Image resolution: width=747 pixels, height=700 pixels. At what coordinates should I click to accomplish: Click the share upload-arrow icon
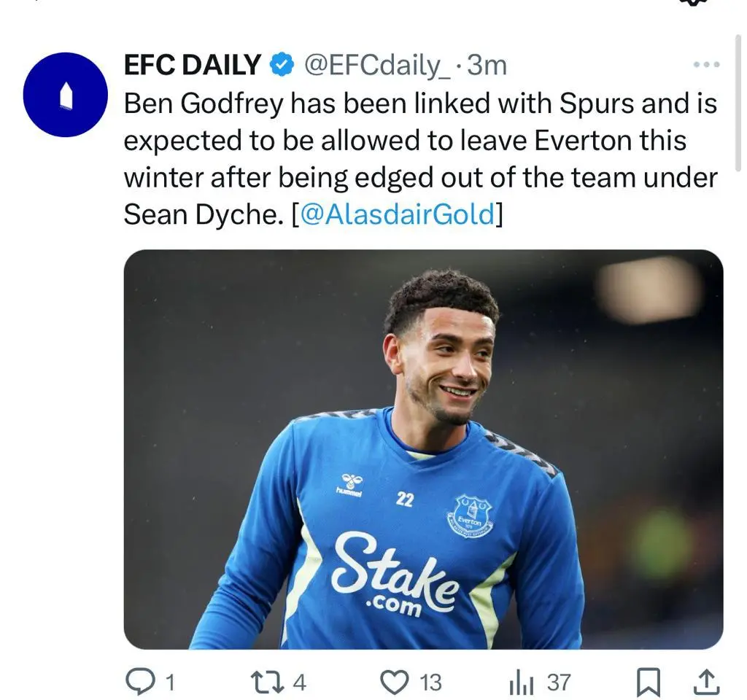click(705, 682)
